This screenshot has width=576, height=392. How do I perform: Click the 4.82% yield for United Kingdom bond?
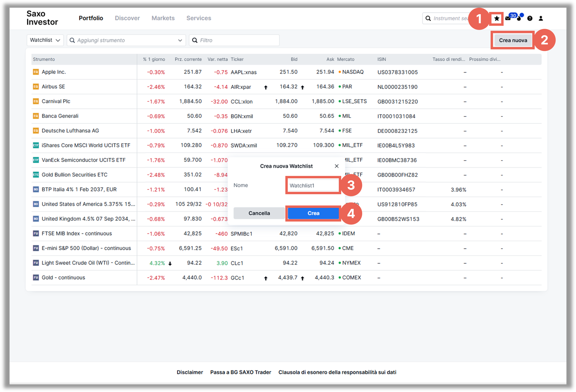[459, 219]
